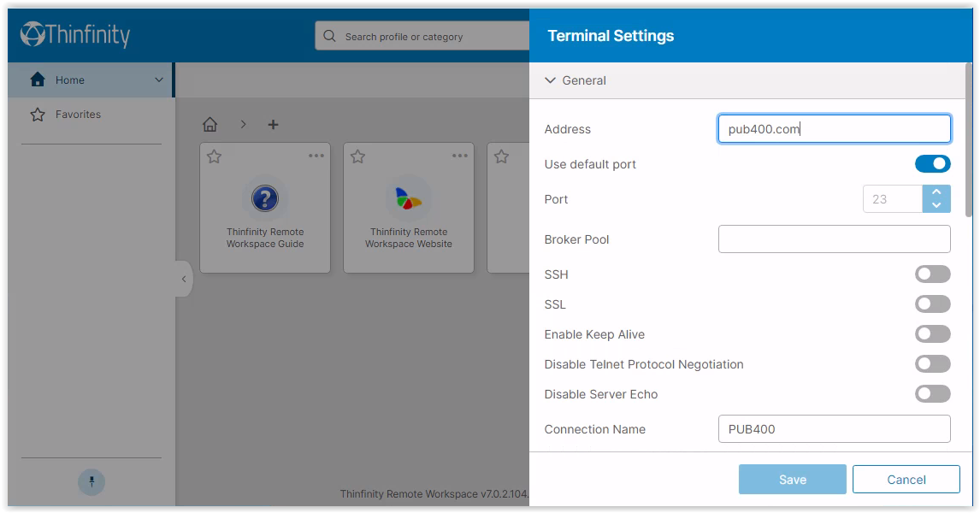Click the star on the third card
The image size is (980, 513).
[x=501, y=156]
